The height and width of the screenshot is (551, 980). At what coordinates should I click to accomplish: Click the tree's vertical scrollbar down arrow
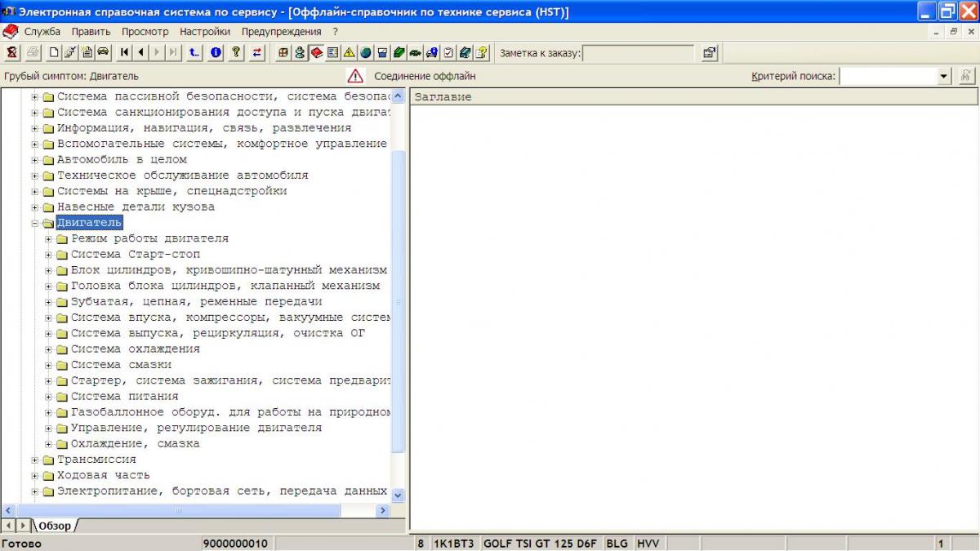click(x=399, y=495)
